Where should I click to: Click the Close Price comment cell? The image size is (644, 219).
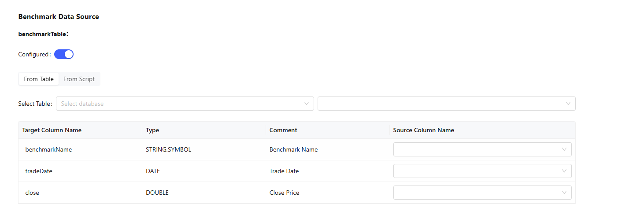tap(284, 193)
